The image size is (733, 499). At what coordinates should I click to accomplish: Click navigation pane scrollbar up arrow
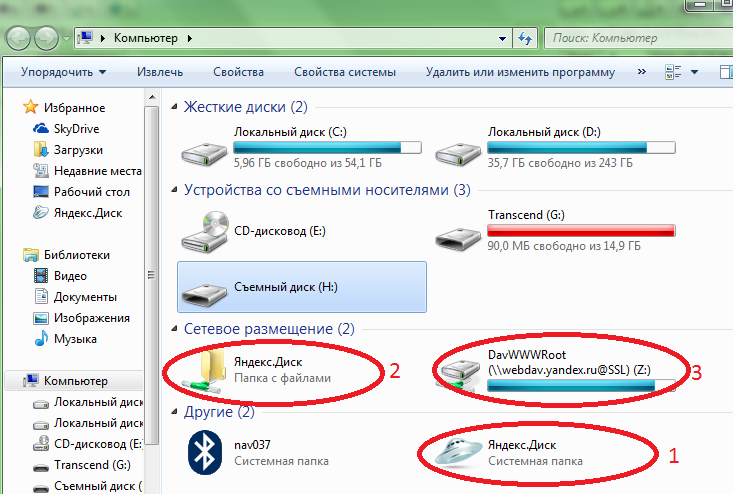click(x=152, y=97)
